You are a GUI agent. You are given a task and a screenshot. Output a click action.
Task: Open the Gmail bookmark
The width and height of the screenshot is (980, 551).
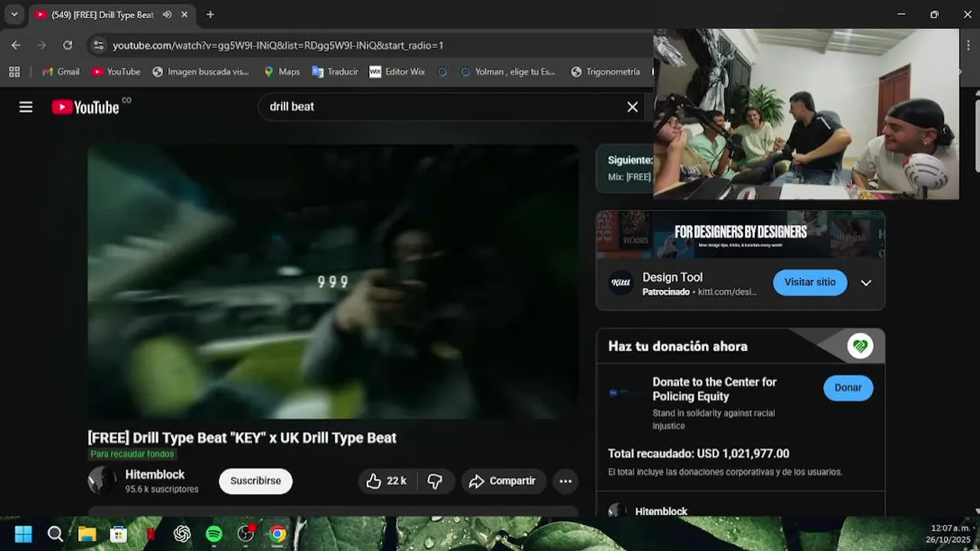coord(60,71)
